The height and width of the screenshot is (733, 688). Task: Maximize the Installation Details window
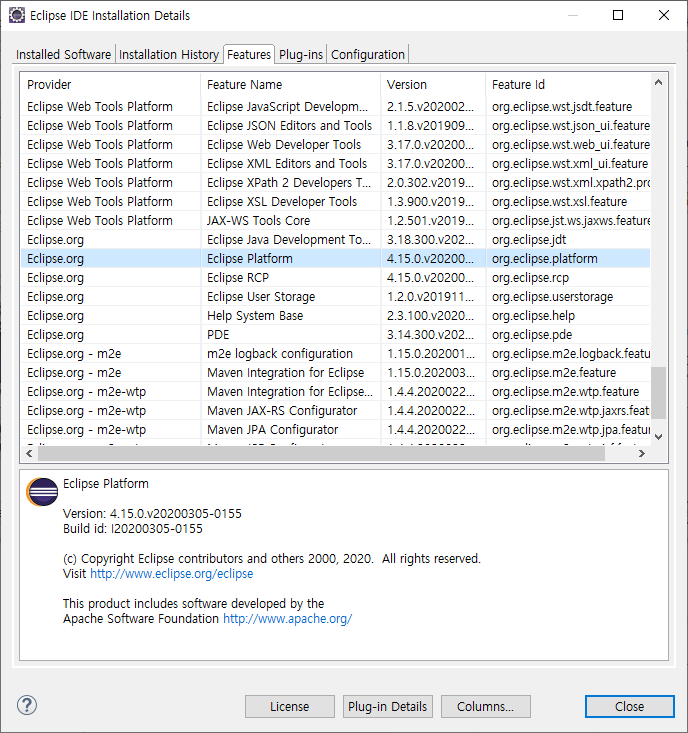pos(618,15)
